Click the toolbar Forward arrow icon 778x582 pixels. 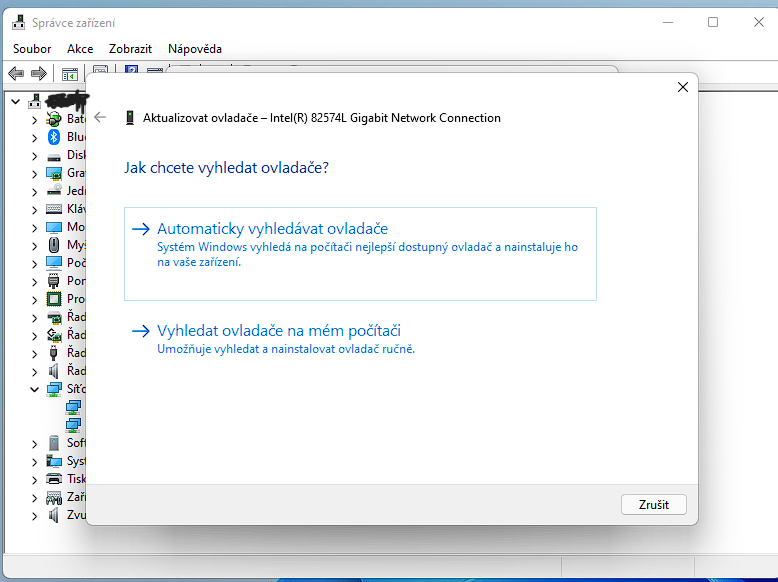tap(39, 74)
